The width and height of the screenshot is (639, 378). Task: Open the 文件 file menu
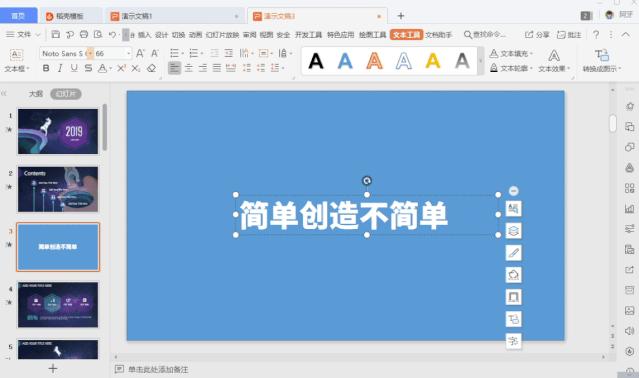click(23, 35)
